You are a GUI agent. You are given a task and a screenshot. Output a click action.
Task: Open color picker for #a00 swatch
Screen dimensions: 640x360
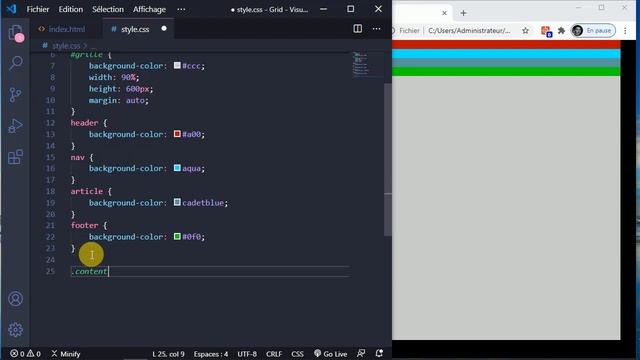click(x=177, y=134)
